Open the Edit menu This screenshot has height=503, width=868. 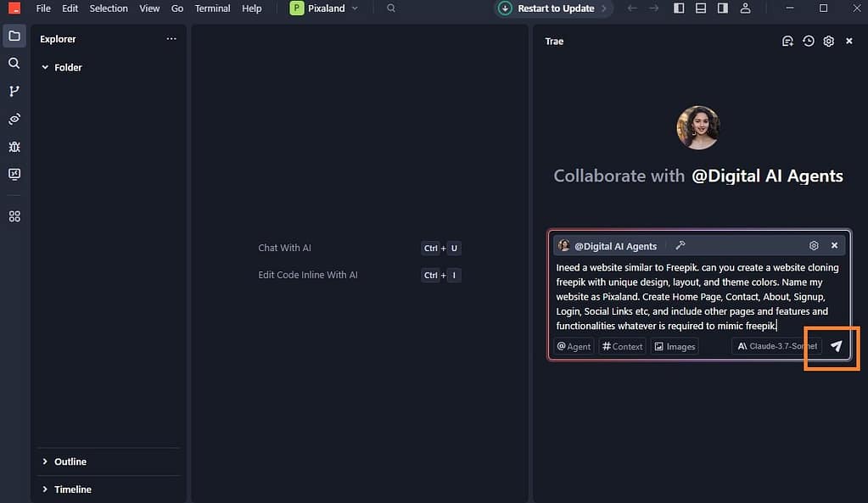[x=70, y=8]
